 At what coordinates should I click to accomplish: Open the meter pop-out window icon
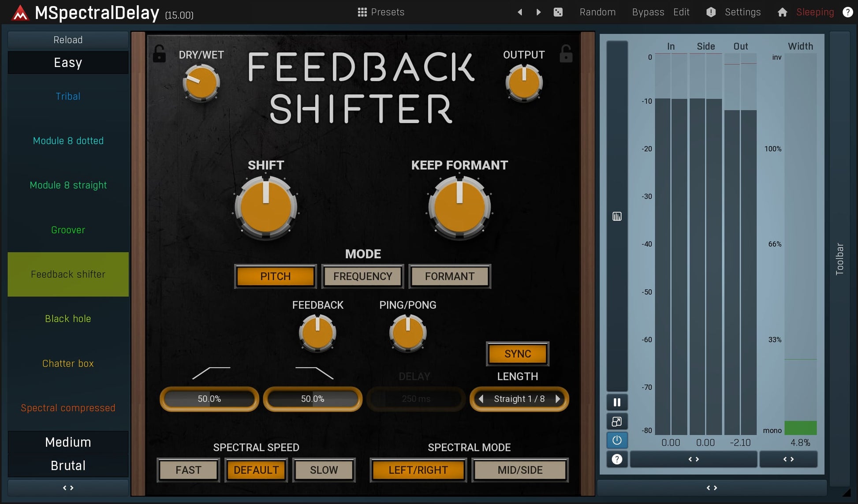617,422
